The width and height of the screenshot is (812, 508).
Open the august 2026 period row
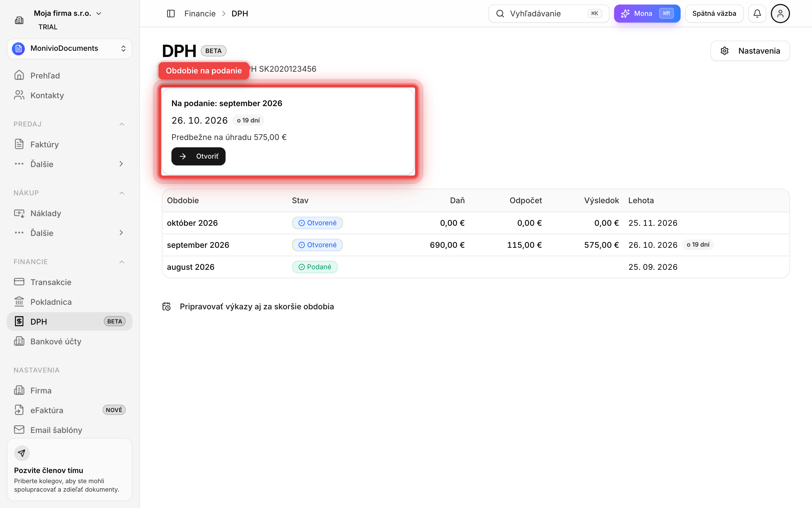click(476, 267)
